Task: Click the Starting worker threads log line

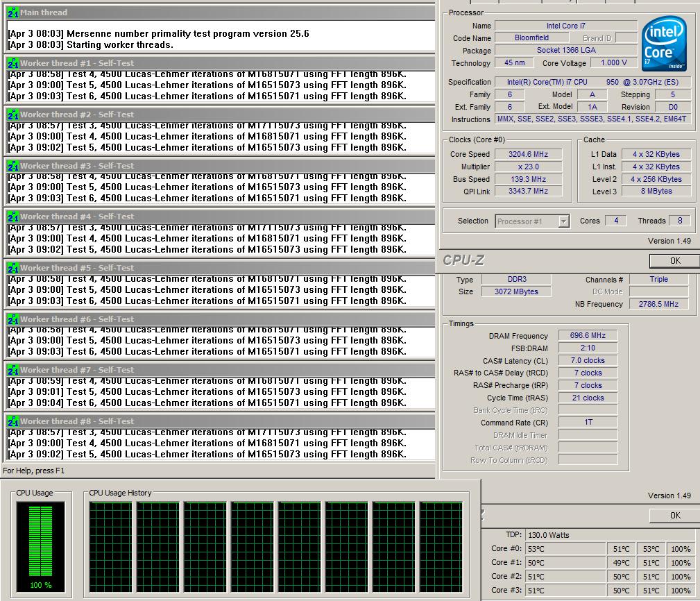Action: click(x=91, y=45)
